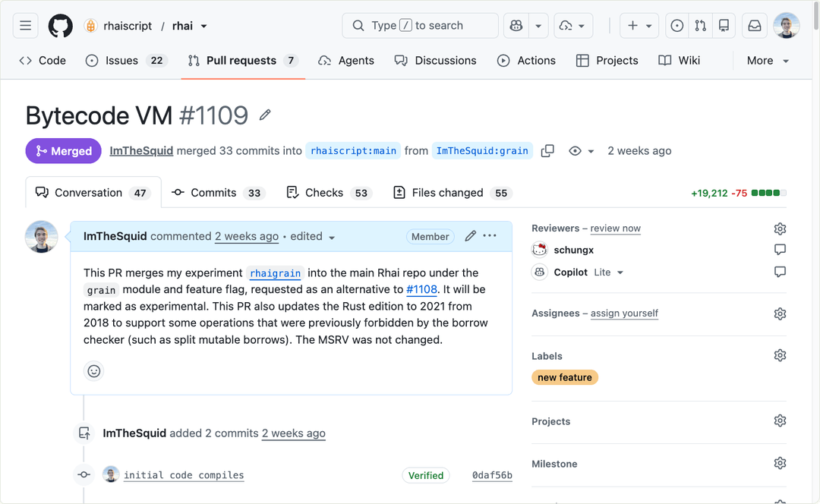Open Reviewers settings gear

(x=780, y=228)
